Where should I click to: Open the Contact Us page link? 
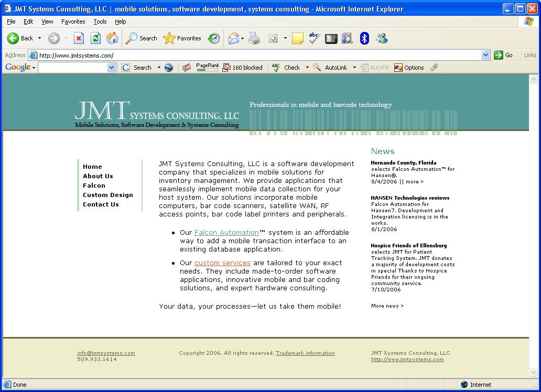click(101, 204)
